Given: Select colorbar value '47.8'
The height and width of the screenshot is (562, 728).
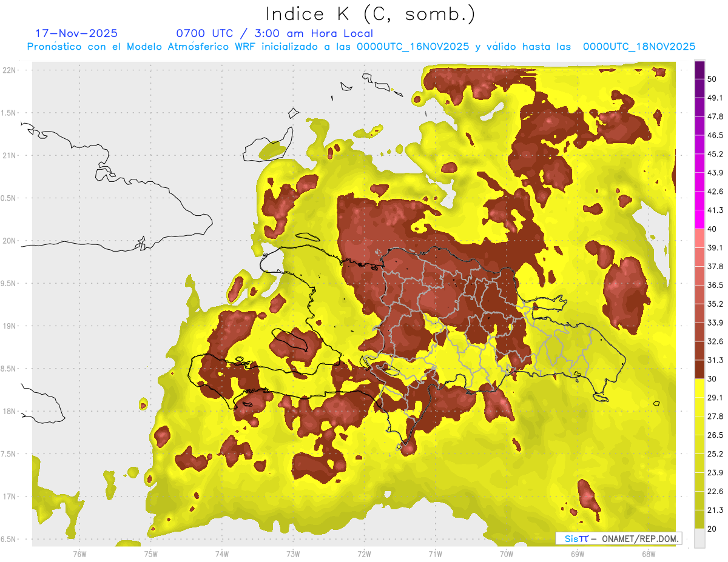Looking at the screenshot, I should coord(715,116).
